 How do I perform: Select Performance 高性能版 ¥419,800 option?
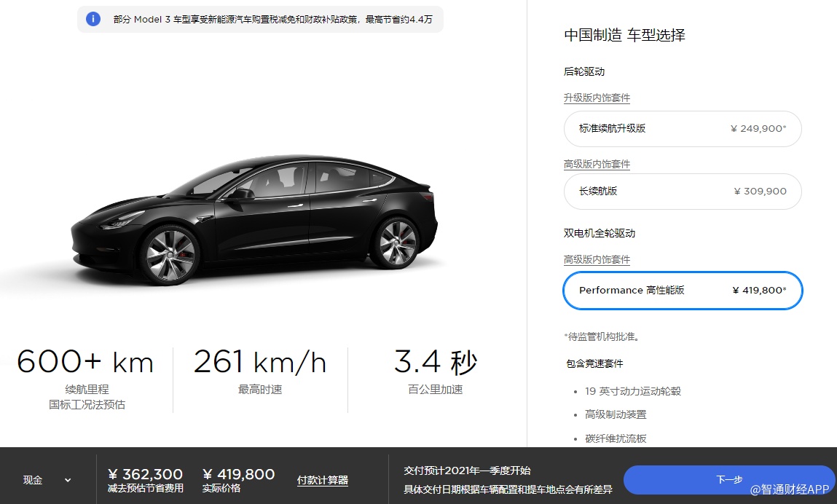tap(683, 291)
